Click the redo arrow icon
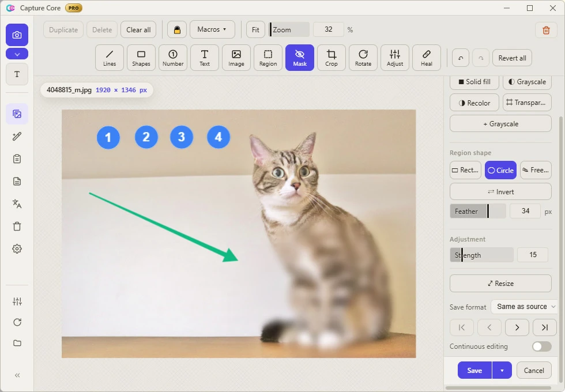This screenshot has width=565, height=392. (481, 58)
